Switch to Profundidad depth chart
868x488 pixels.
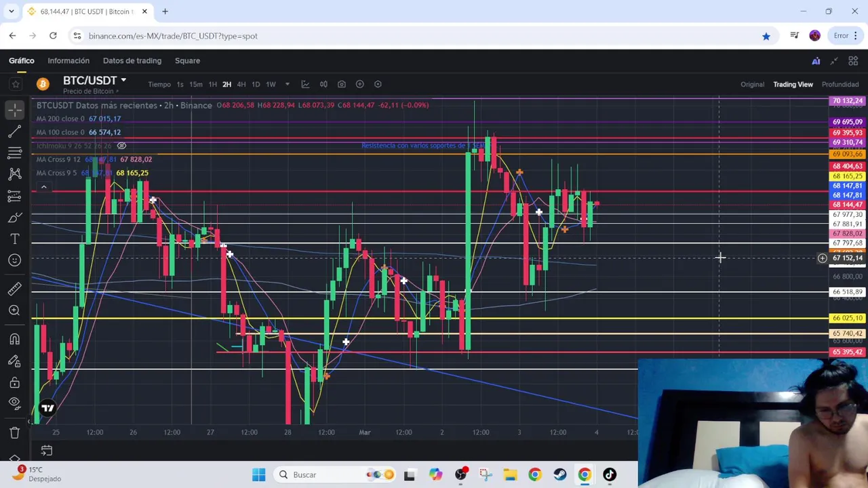[x=840, y=84]
